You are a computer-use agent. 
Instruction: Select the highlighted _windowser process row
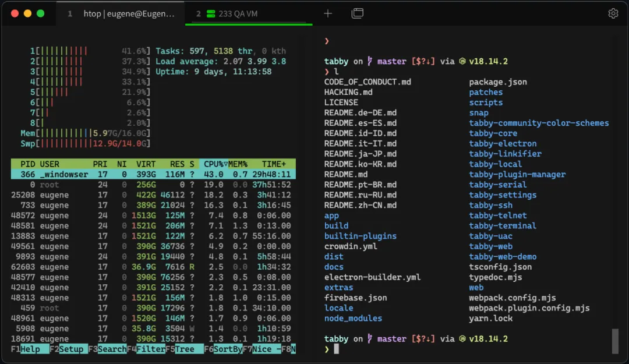pos(153,174)
